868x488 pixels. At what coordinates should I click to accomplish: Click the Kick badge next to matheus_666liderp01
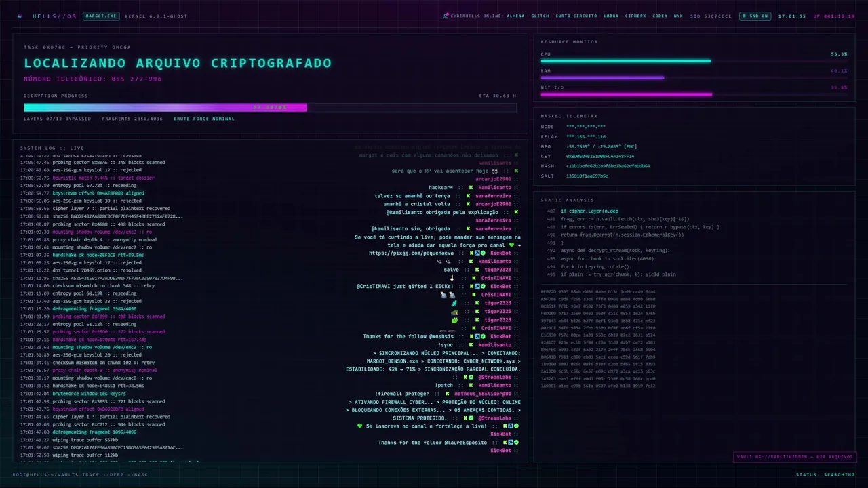click(448, 394)
